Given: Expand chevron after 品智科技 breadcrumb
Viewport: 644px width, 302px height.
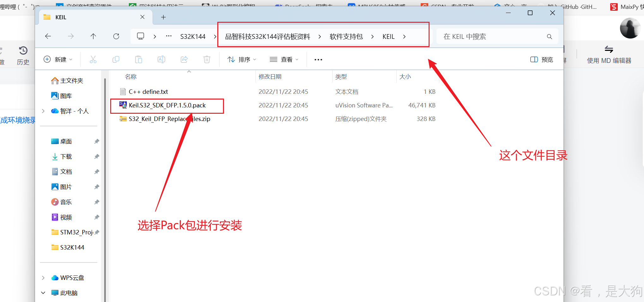Looking at the screenshot, I should 320,37.
